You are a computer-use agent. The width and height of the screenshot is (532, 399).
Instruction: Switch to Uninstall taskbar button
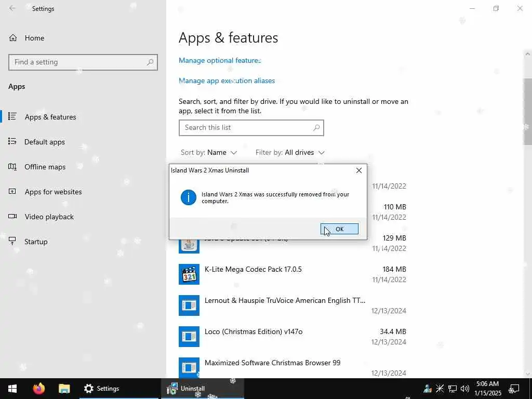tap(202, 389)
